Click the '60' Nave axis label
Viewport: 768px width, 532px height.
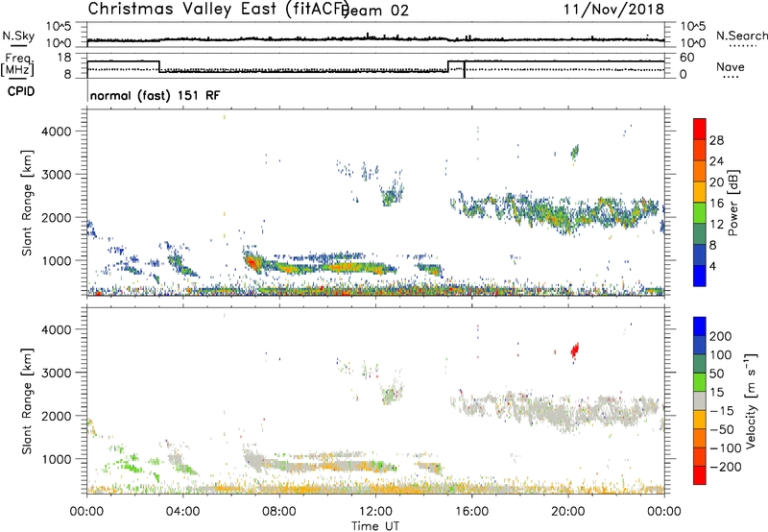tap(687, 58)
